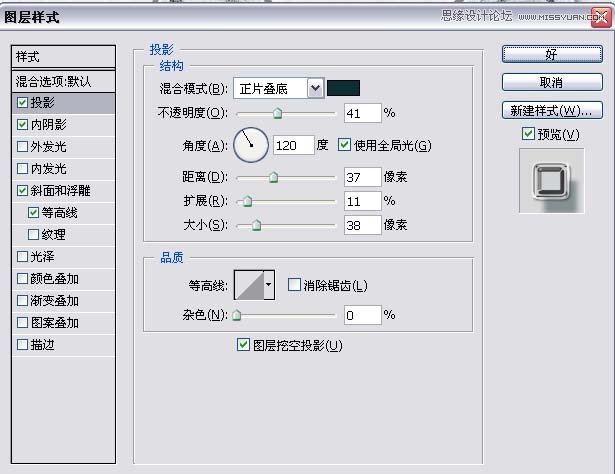
Task: Click the 取消 cancel button
Action: (x=552, y=82)
